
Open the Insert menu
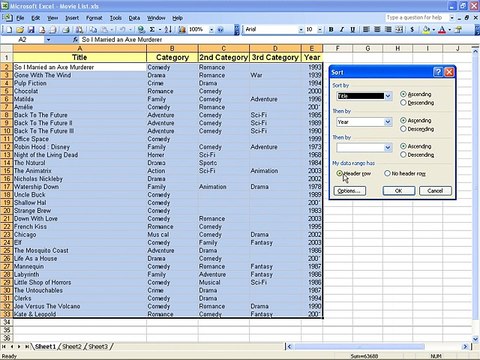tap(72, 18)
